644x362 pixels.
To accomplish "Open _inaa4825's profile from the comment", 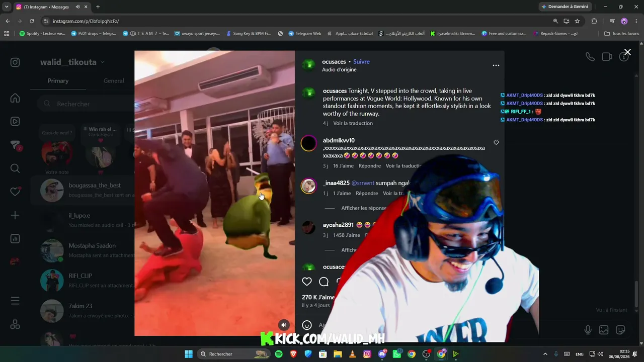I will click(x=336, y=183).
